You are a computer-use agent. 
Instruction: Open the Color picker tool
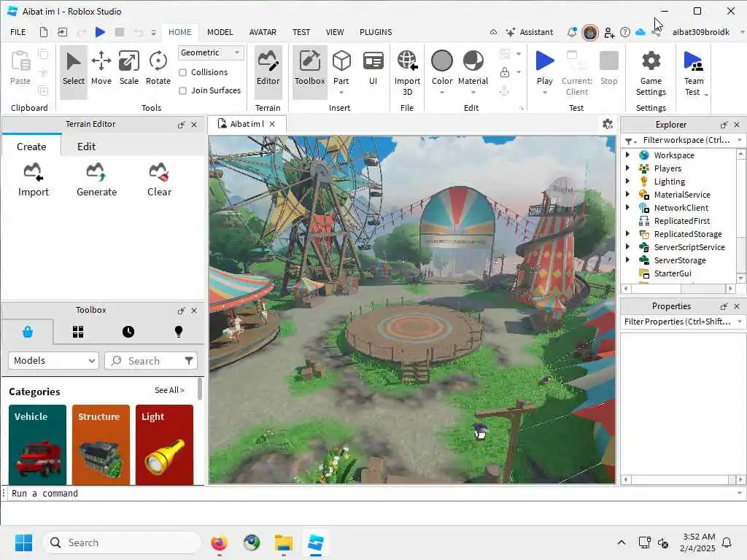coord(441,69)
